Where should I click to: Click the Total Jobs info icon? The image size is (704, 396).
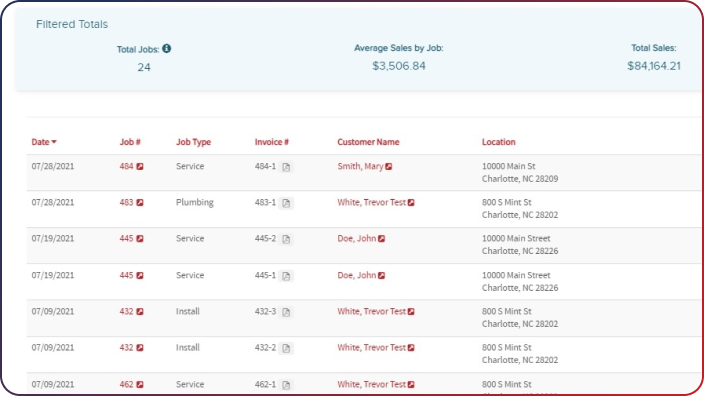167,48
